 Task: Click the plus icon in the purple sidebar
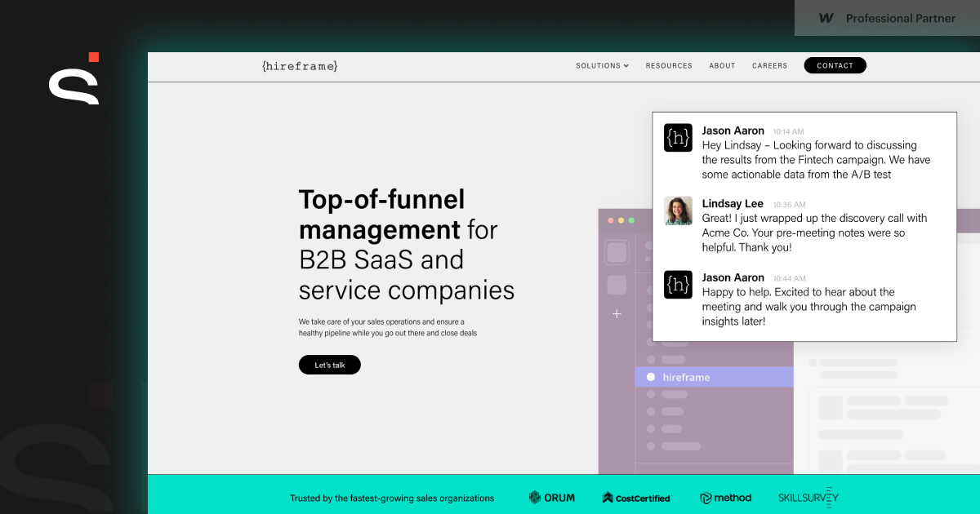click(617, 313)
